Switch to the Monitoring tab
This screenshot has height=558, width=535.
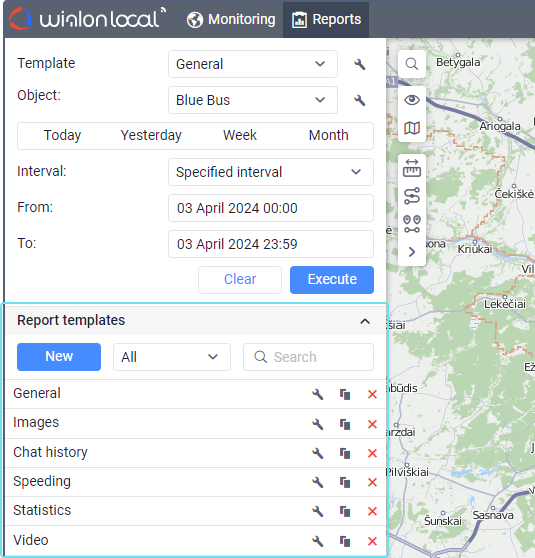point(231,19)
